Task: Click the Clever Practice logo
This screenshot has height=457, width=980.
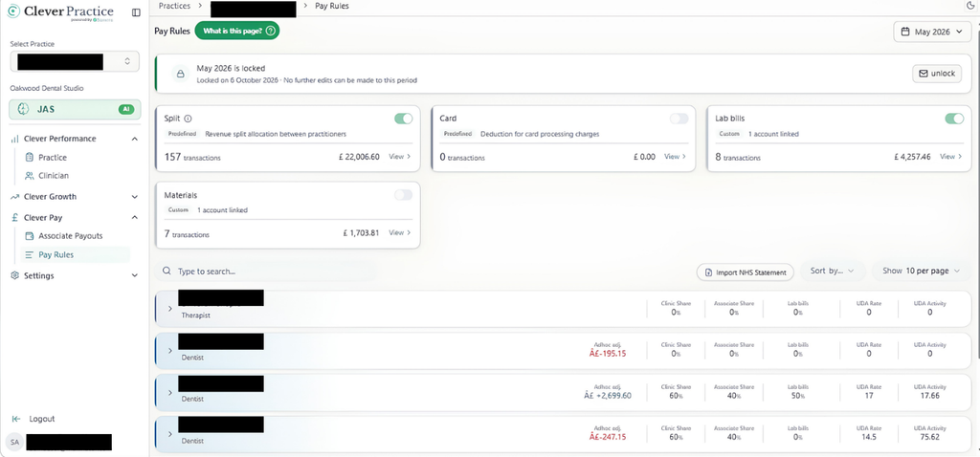Action: click(x=60, y=13)
